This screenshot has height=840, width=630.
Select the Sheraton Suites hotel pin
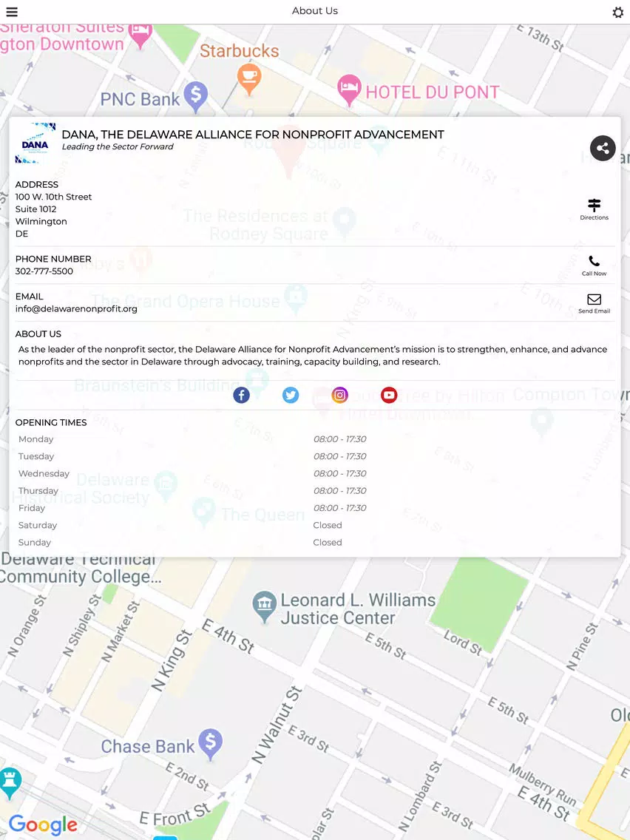(140, 35)
